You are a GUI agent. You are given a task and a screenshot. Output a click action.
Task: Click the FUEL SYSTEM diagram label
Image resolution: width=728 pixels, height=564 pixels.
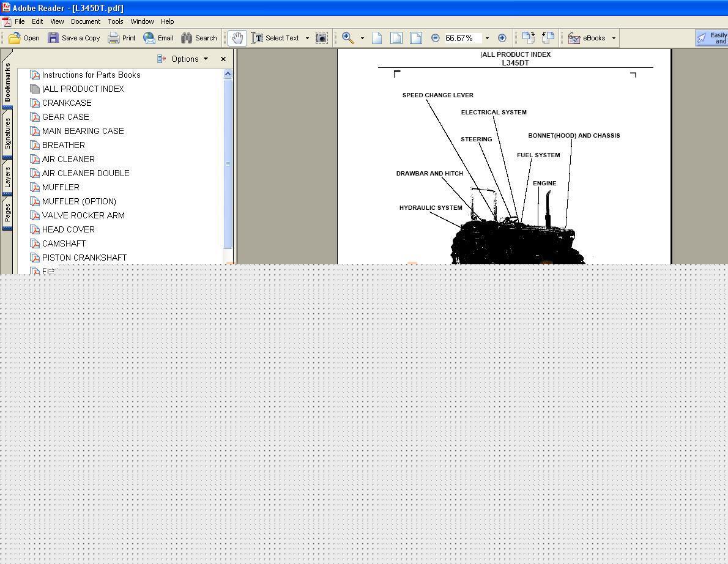pyautogui.click(x=538, y=155)
